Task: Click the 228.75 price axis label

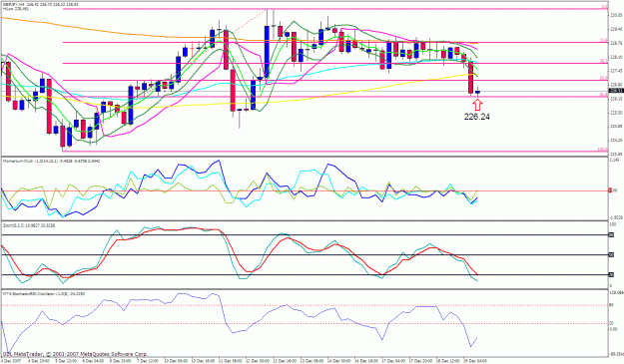Action: 616,43
